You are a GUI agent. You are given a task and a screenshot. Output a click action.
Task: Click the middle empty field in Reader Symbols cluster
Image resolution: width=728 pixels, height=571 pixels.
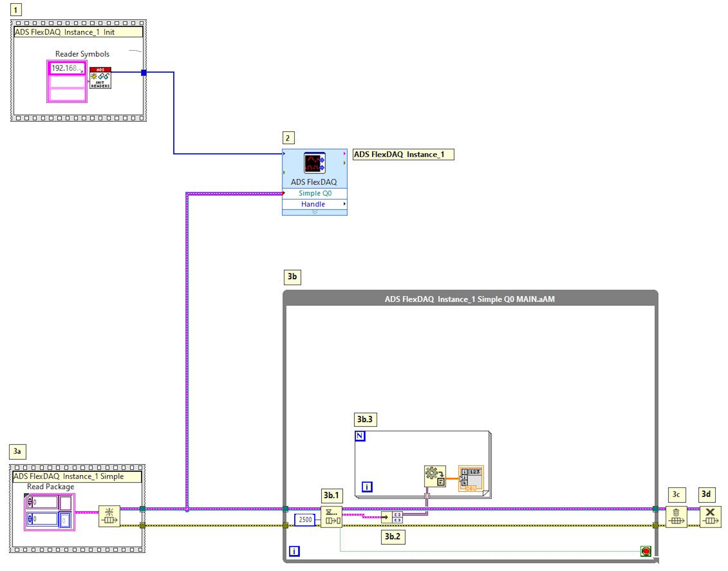coord(67,82)
